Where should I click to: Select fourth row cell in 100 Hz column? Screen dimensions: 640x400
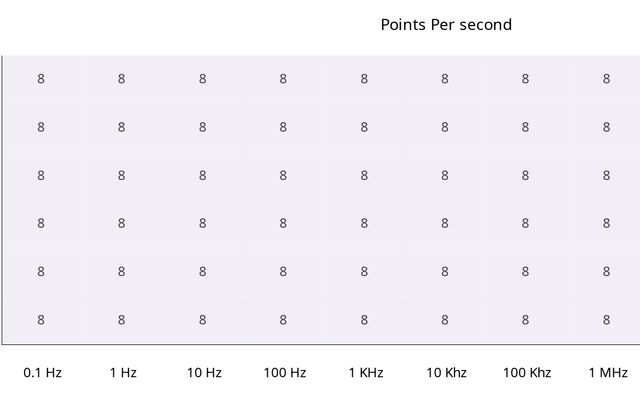pyautogui.click(x=283, y=223)
